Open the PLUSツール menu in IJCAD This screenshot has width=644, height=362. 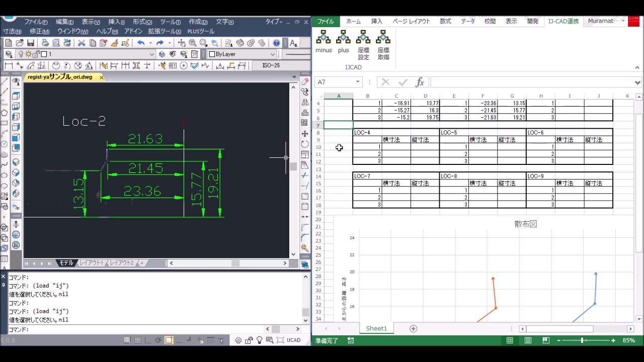201,31
